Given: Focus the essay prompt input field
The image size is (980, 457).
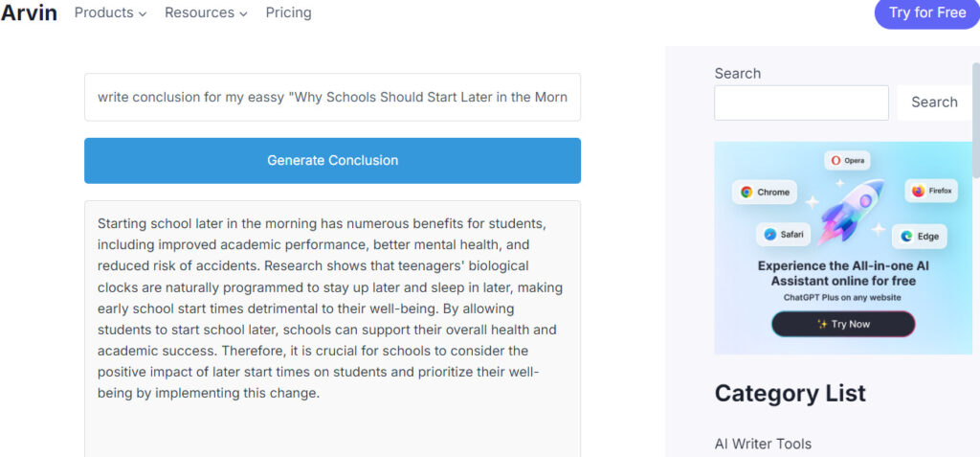Looking at the screenshot, I should click(332, 97).
